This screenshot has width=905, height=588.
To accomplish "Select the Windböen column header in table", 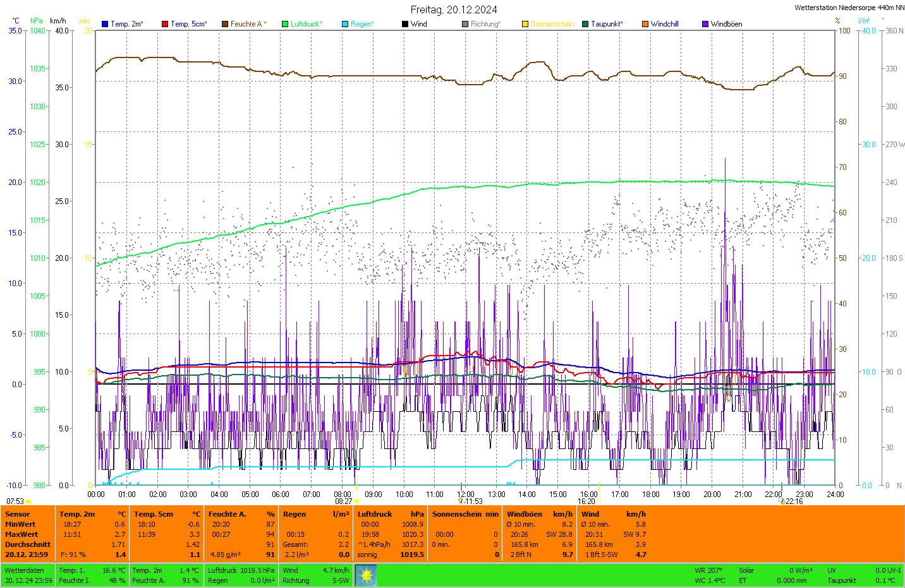I will coord(525,514).
